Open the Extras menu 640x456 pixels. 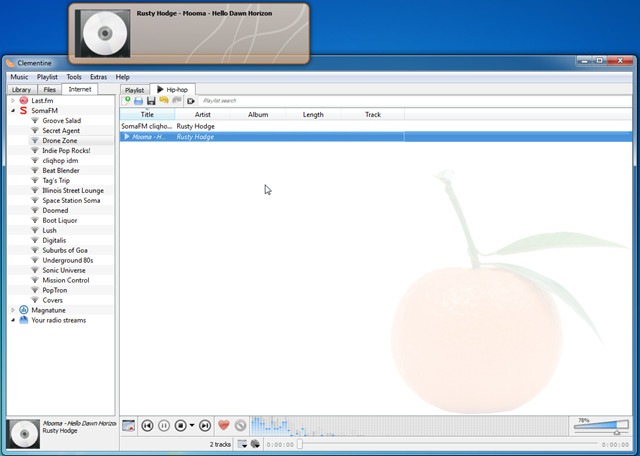pyautogui.click(x=98, y=77)
